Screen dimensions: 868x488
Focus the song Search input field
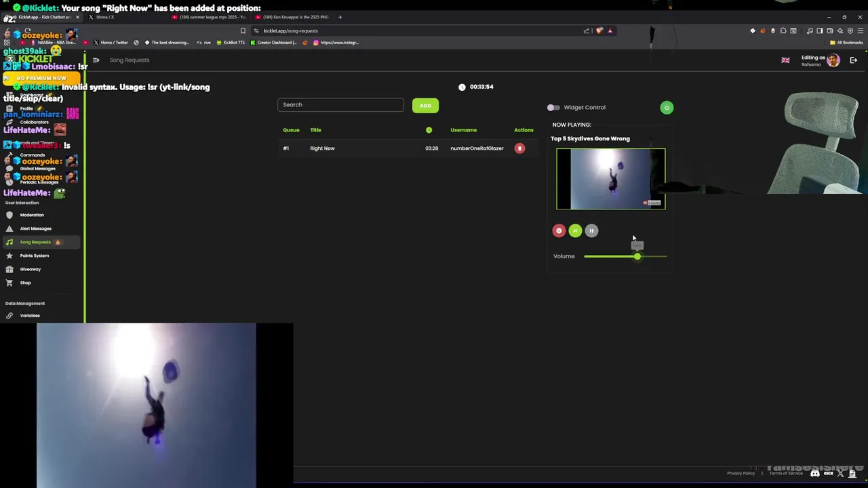340,105
